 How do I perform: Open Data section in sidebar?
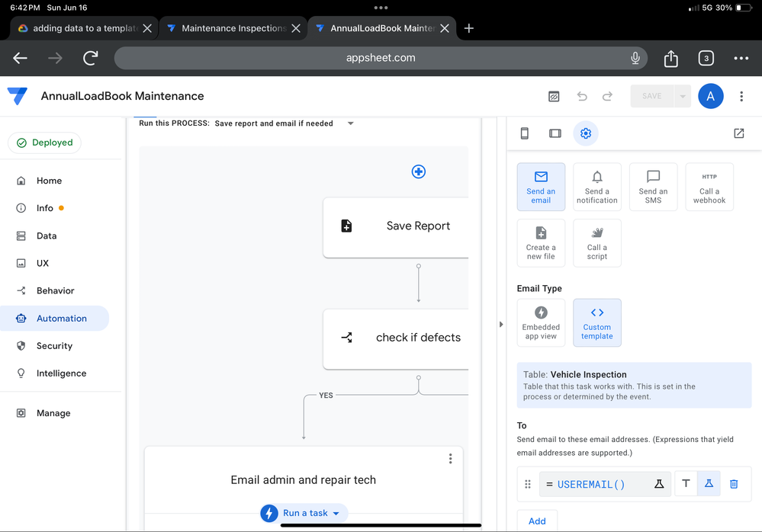47,236
